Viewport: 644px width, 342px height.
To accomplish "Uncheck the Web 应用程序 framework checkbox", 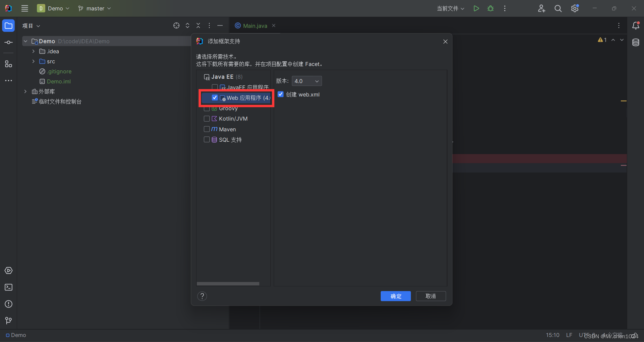I will click(x=215, y=97).
